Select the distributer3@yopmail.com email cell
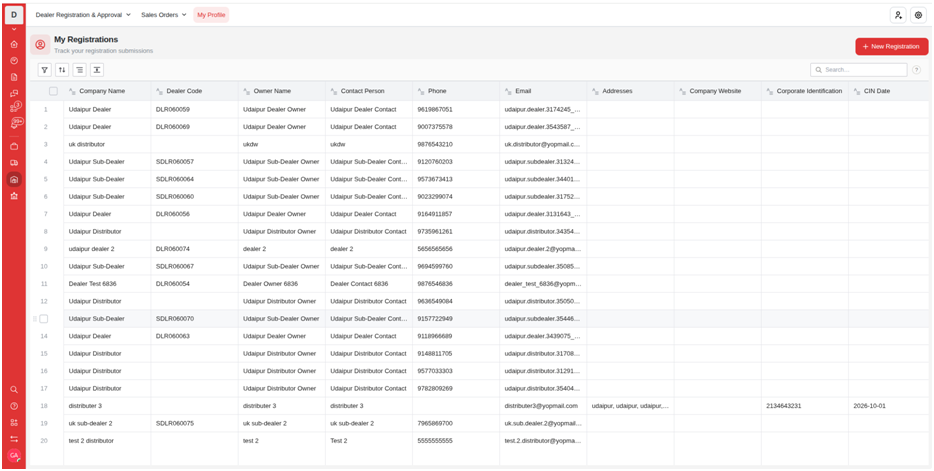The image size is (934, 471). pos(543,406)
